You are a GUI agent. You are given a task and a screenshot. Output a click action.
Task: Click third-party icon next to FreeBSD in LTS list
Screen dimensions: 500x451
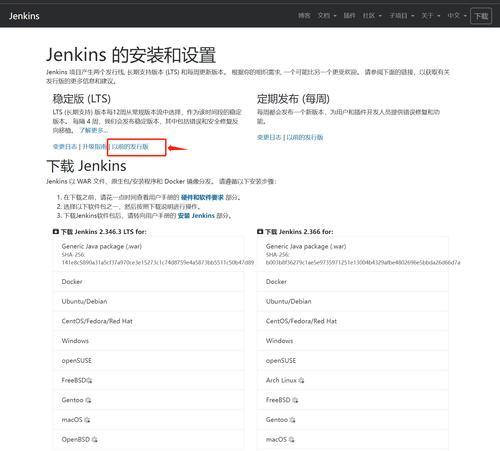89,380
